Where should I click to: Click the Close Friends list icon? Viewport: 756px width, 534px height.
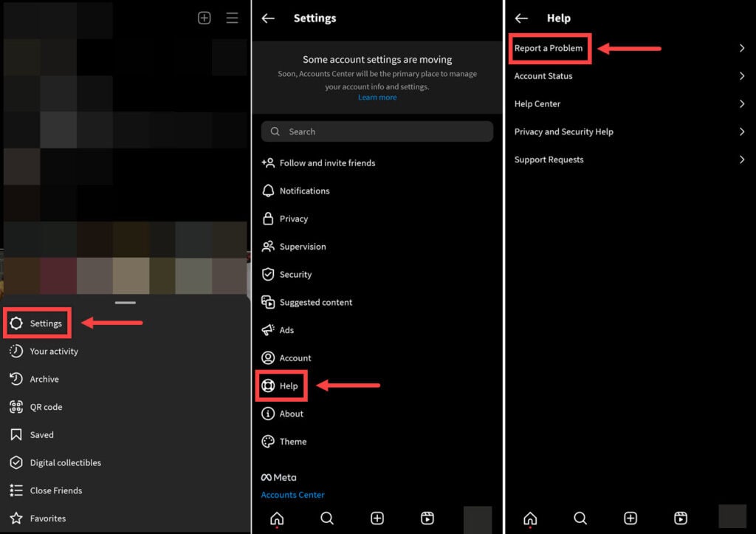point(16,490)
